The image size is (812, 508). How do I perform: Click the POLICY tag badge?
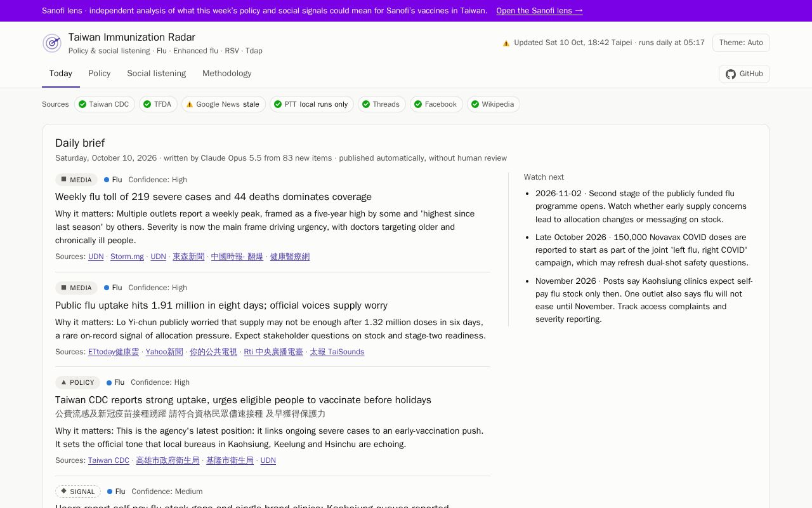(78, 382)
